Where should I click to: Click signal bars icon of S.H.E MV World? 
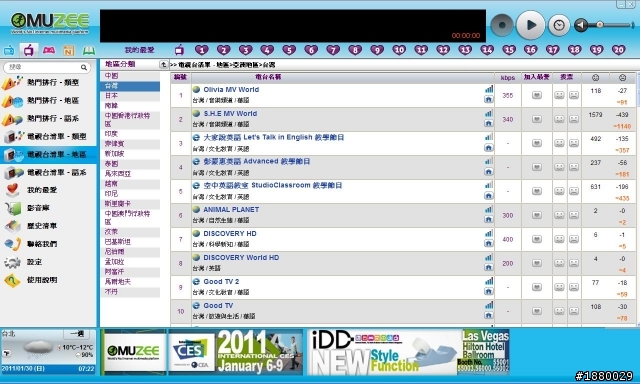(489, 113)
